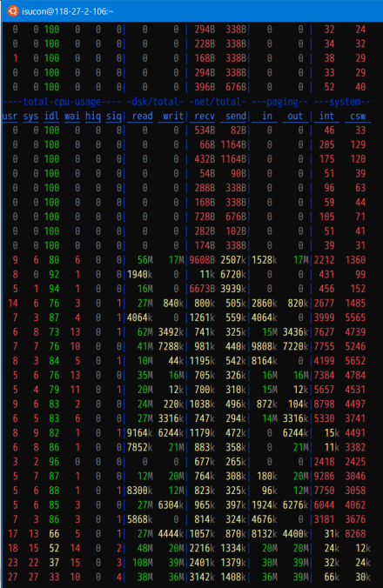Click the 8164k paging in value
Screen dimensions: 383x588
point(265,361)
